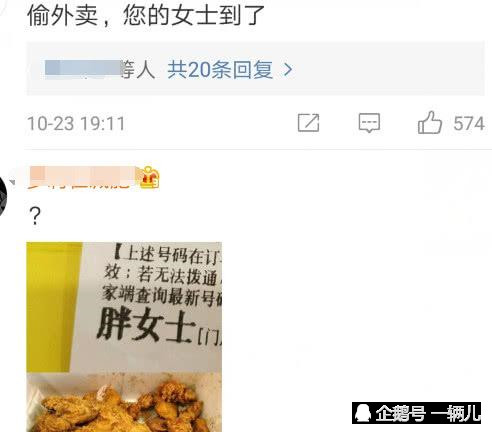Tap the repost share icon
The width and height of the screenshot is (492, 432).
tap(308, 123)
